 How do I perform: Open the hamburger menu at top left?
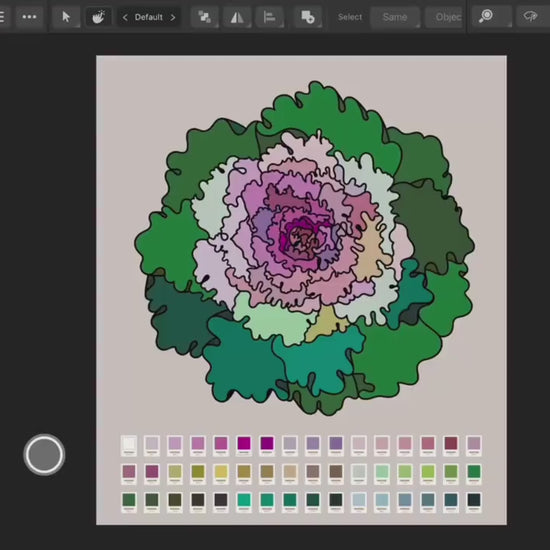point(2,16)
